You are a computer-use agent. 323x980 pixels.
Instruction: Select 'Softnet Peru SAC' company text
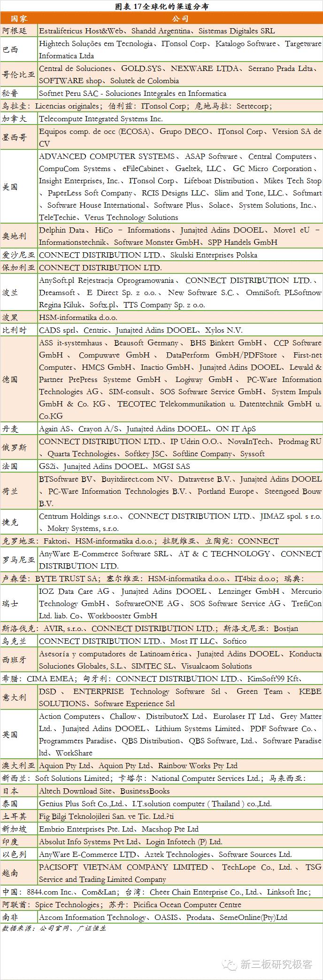pyautogui.click(x=69, y=93)
